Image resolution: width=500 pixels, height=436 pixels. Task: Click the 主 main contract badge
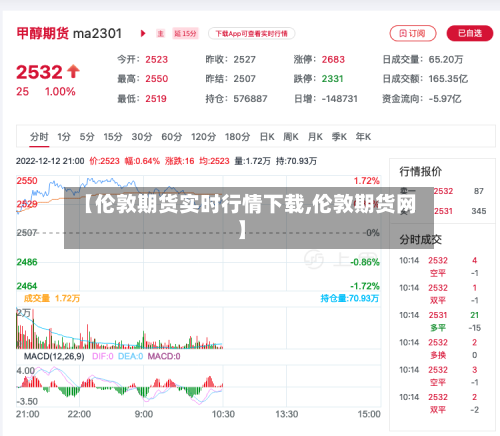pos(161,34)
